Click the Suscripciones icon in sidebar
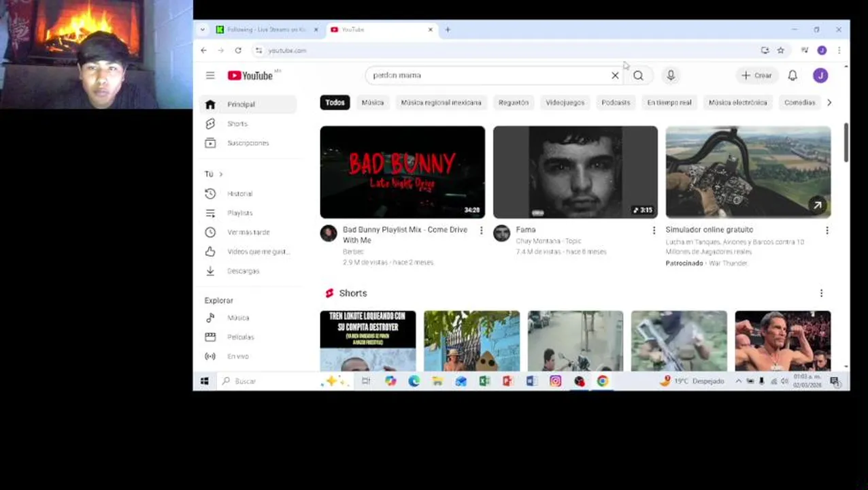 210,143
